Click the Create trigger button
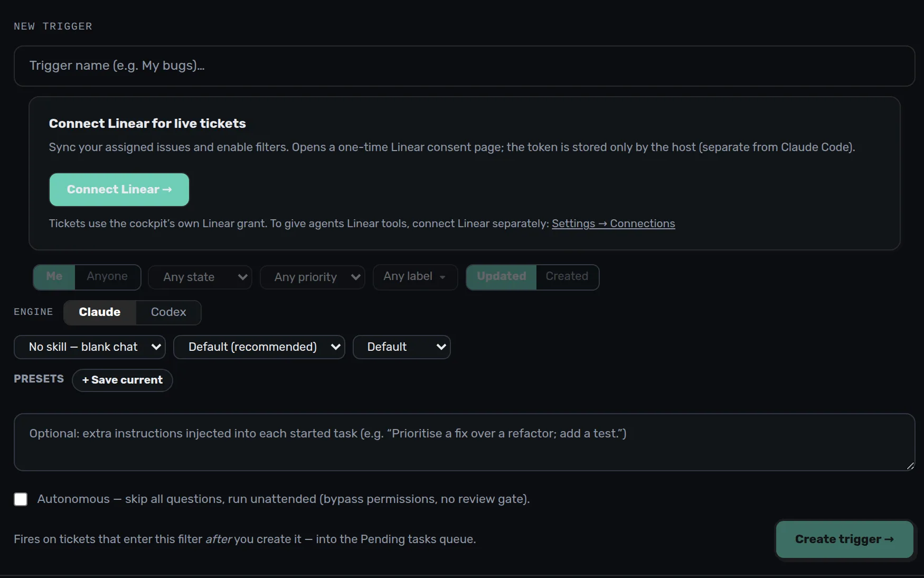The height and width of the screenshot is (578, 924). 844,539
